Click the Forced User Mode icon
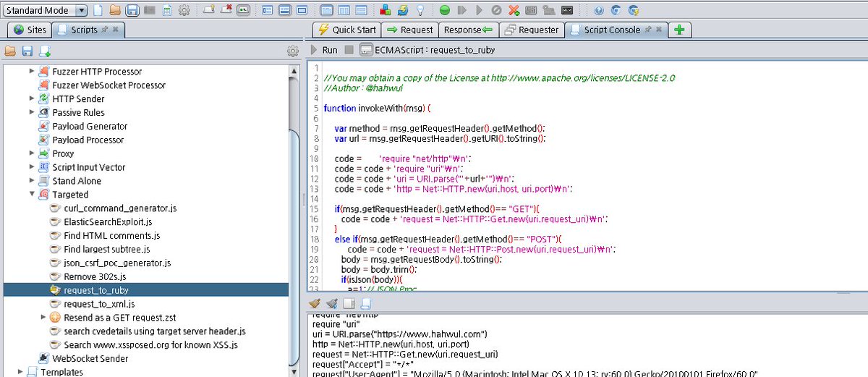Viewport: 868px width, 377px height. coord(549,10)
